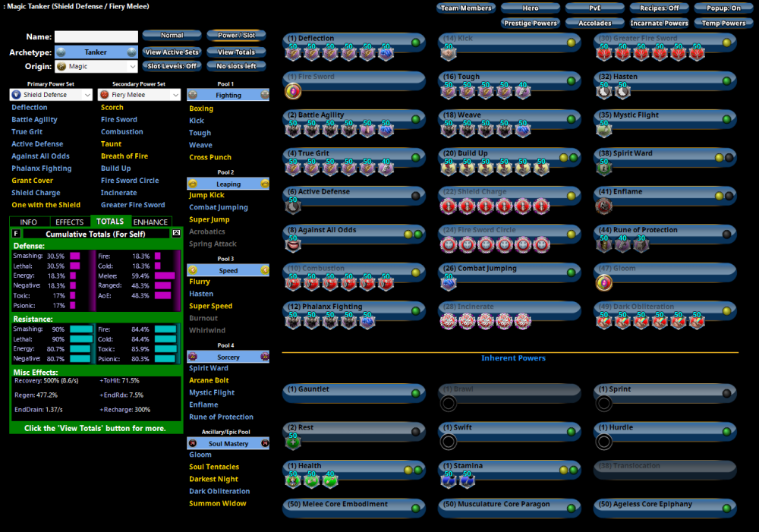Click the Active Defense enhancement slot
The width and height of the screenshot is (759, 532).
click(293, 206)
